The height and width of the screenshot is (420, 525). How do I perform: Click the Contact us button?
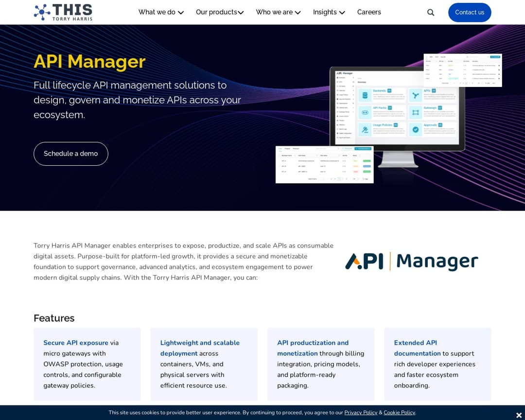click(470, 12)
